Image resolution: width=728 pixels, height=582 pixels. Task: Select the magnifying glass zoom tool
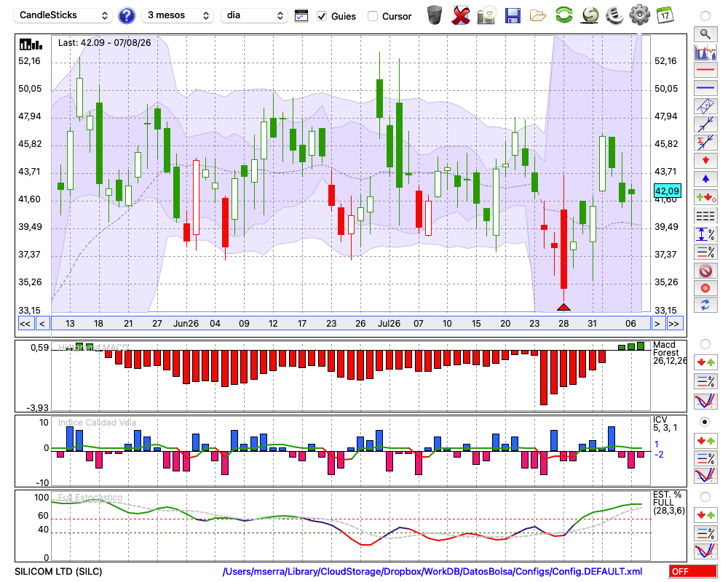[x=705, y=34]
